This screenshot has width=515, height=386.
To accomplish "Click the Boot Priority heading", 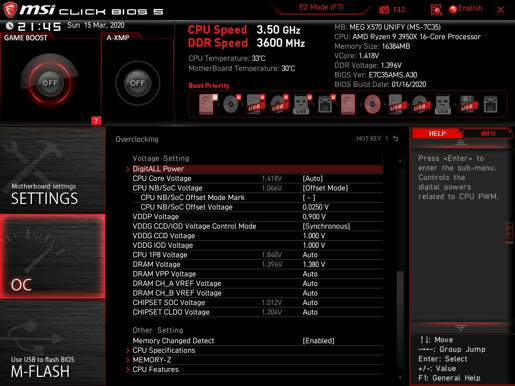I will pos(209,86).
